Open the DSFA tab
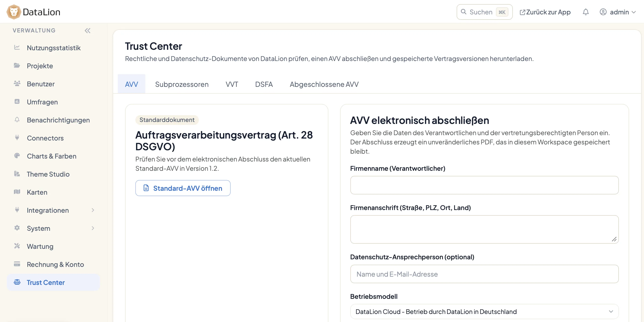 (x=264, y=84)
